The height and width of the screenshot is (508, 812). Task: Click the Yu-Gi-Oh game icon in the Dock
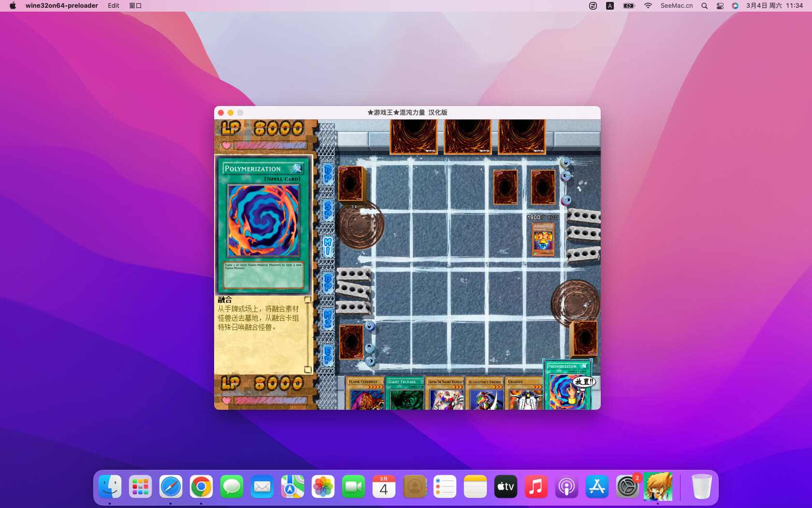click(x=658, y=487)
